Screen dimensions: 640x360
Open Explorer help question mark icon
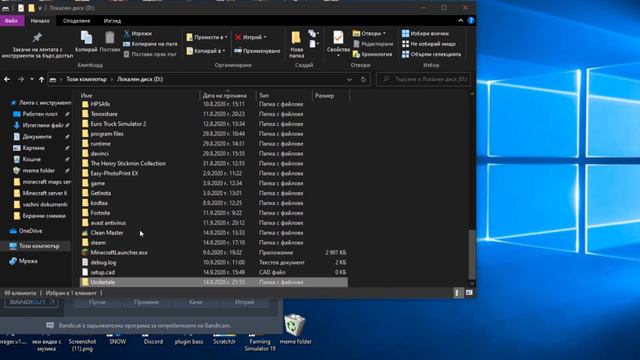coord(471,20)
